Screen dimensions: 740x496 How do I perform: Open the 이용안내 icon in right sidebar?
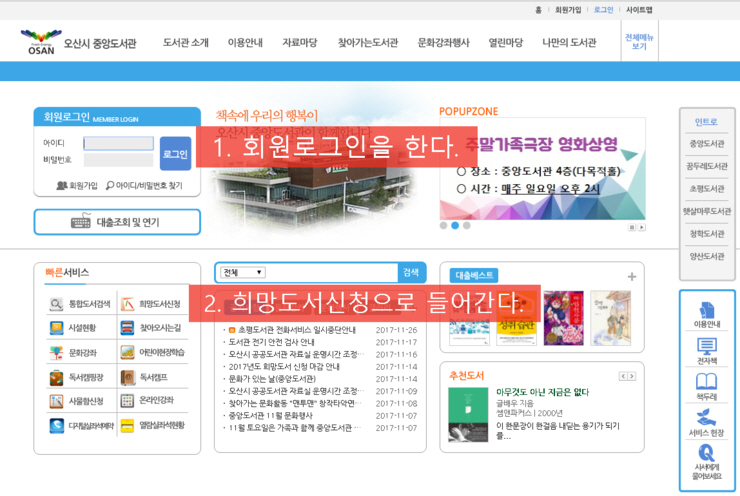(706, 312)
